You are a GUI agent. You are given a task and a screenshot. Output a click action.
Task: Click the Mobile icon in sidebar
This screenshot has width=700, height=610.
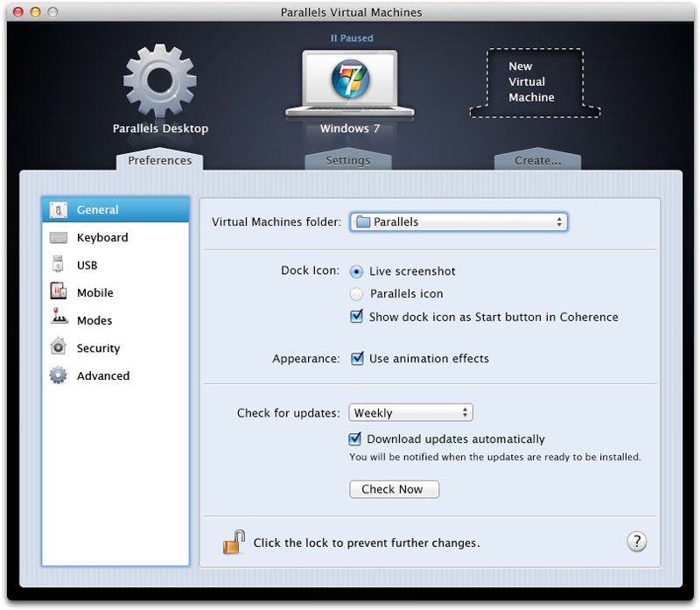click(59, 293)
